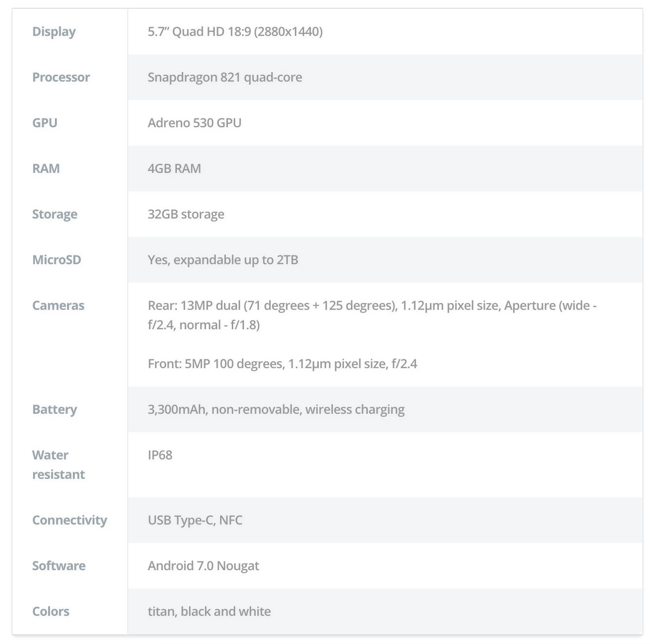Select the USB Type-C, NFC connectivity value
This screenshot has height=644, width=653.
[195, 520]
